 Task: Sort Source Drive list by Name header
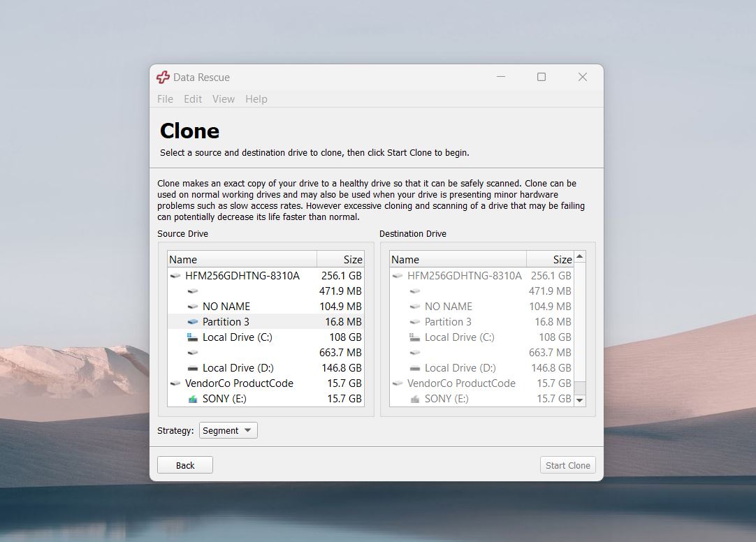(x=242, y=259)
